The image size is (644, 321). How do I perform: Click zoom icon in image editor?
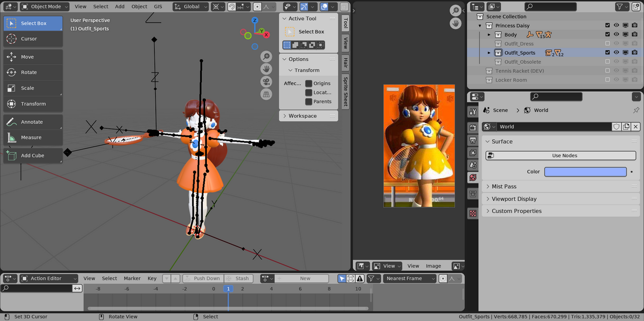[x=455, y=11]
